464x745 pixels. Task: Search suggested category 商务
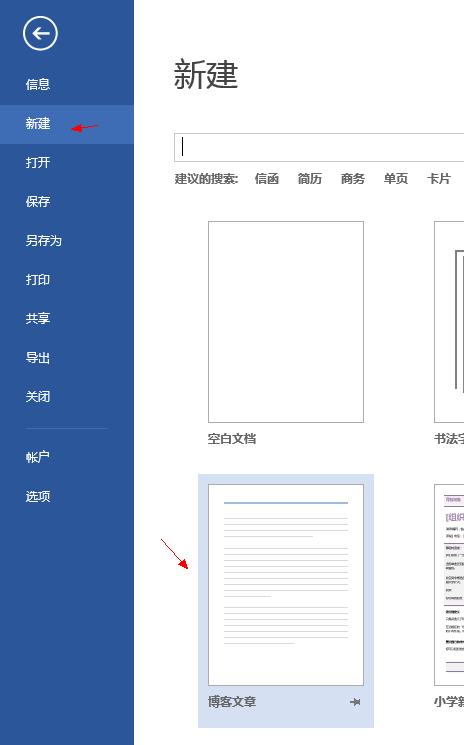353,179
